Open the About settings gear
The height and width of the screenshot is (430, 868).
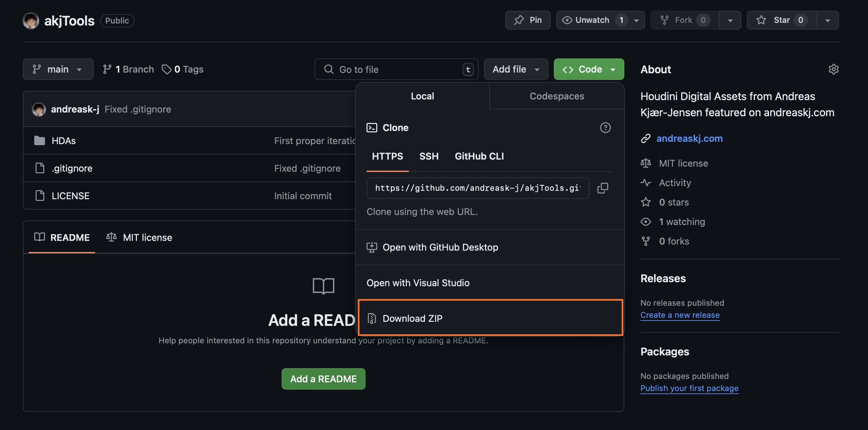(x=833, y=69)
